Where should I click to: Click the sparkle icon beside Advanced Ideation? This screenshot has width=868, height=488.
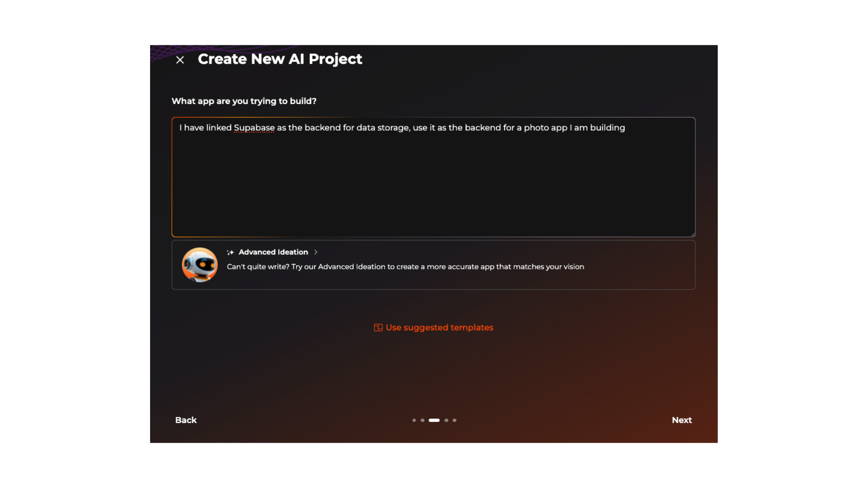point(231,253)
